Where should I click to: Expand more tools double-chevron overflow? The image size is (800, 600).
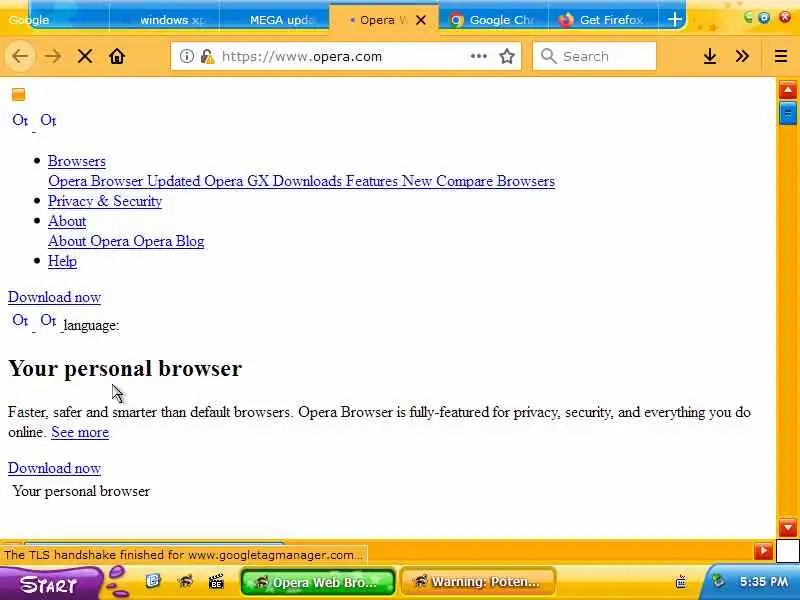coord(742,56)
